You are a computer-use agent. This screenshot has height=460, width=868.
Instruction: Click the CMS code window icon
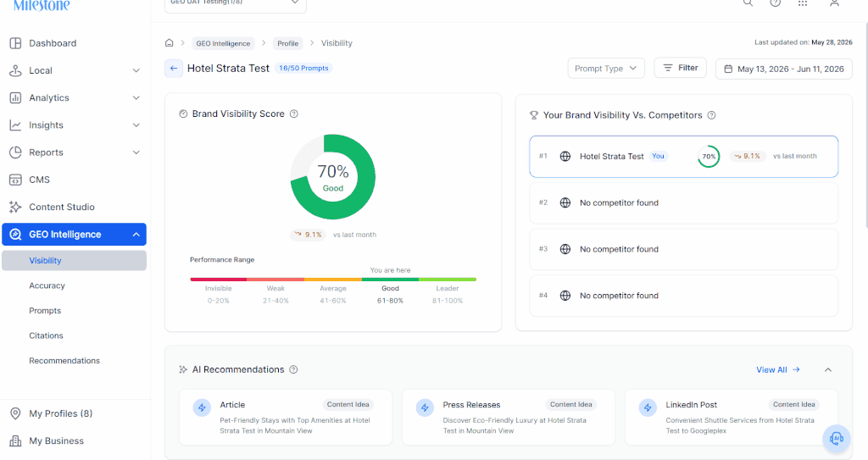tap(15, 180)
